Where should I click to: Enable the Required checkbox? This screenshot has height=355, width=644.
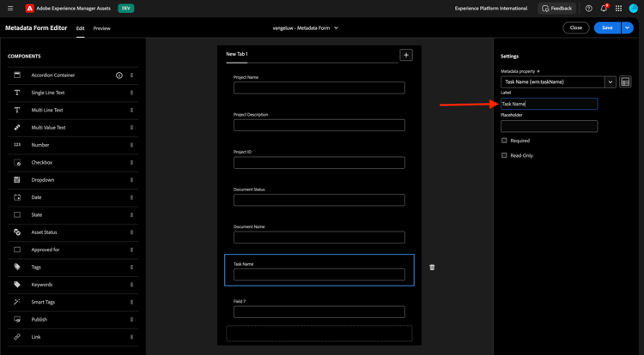tap(504, 141)
